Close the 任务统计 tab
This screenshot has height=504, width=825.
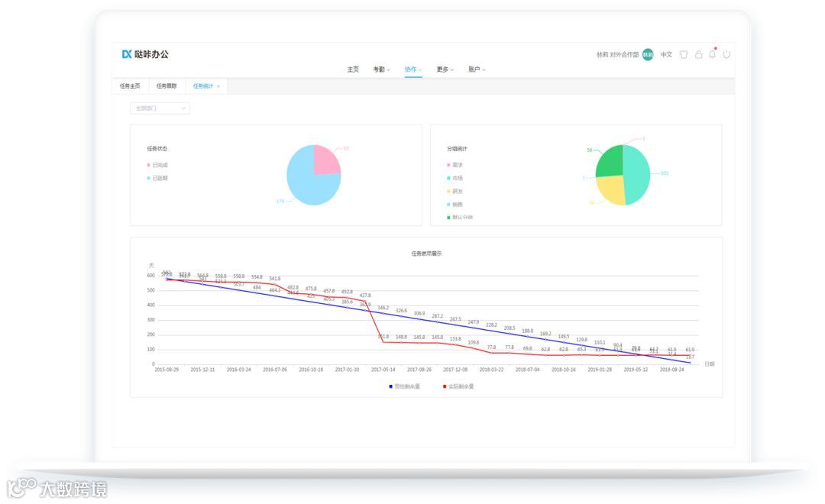click(218, 86)
